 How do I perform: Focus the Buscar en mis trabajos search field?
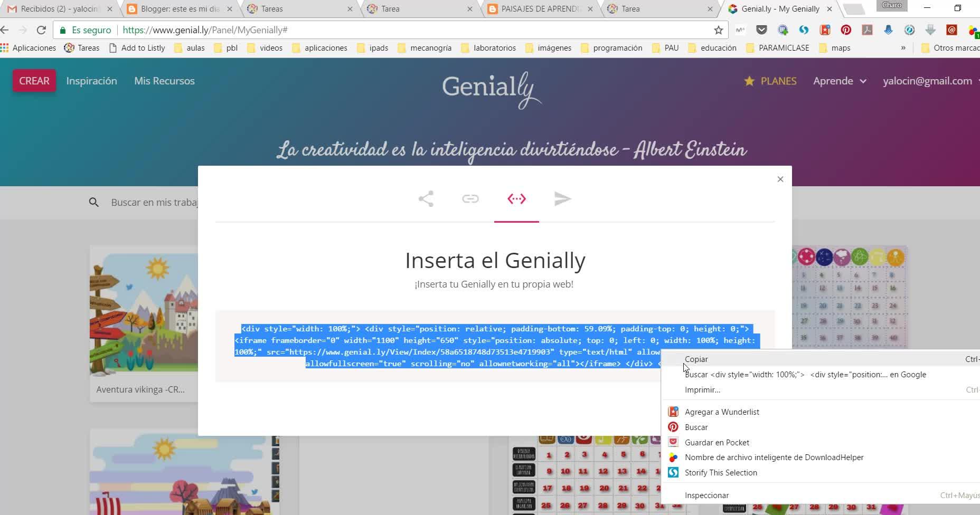(154, 202)
